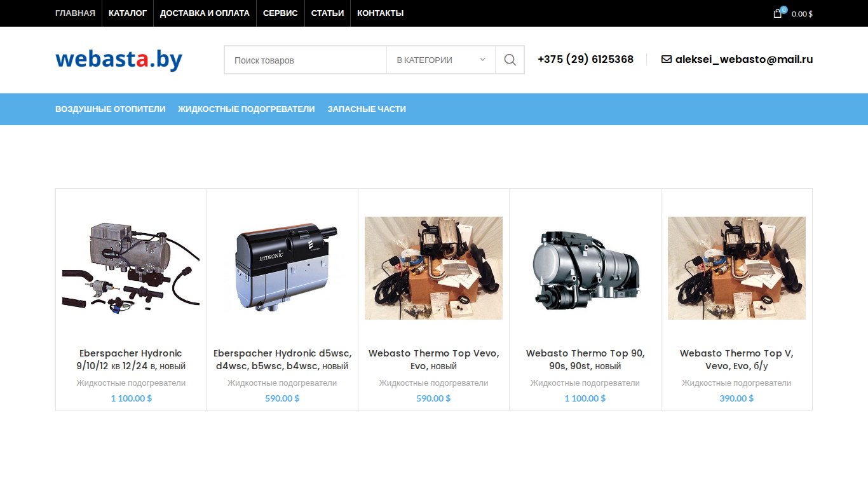Click the category link under Eberspacher Hydronic 9/10/12
The width and height of the screenshot is (868, 488).
(x=131, y=383)
